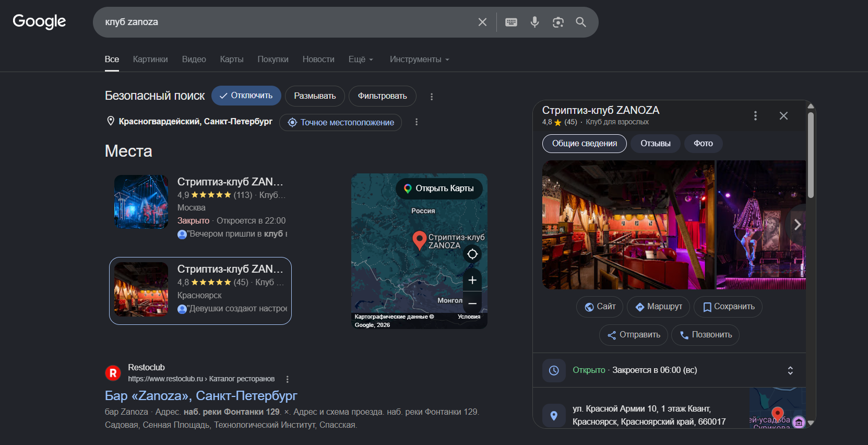Zoom out on the map
Screen dimensions: 868x445
472,303
